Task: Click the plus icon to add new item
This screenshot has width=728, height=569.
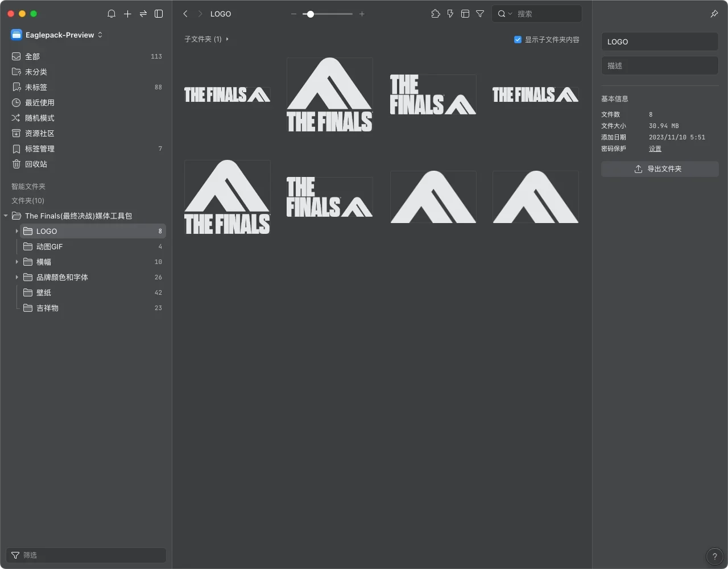Action: [x=127, y=14]
